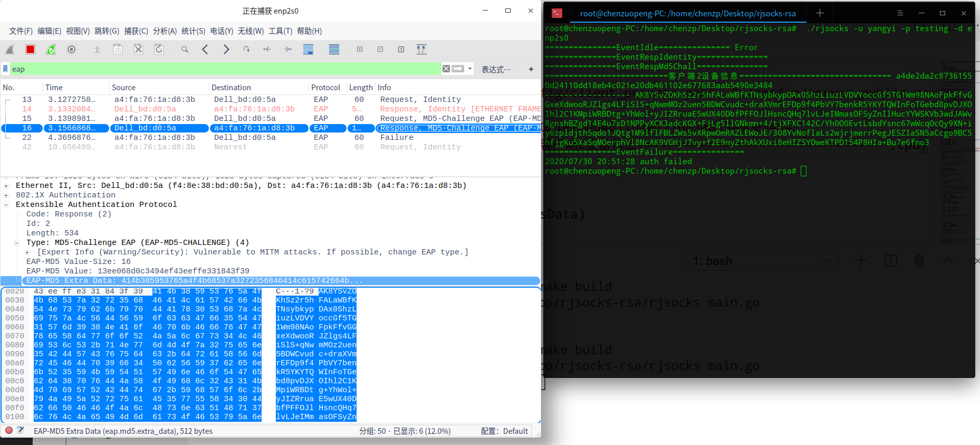
Task: Zoom in the main window text
Action: tap(360, 50)
